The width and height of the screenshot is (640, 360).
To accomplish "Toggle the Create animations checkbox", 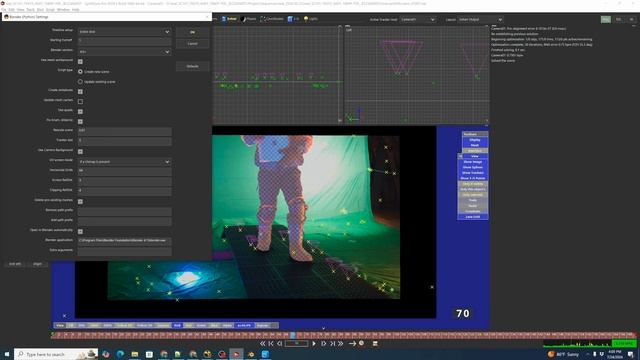I will coord(80,91).
